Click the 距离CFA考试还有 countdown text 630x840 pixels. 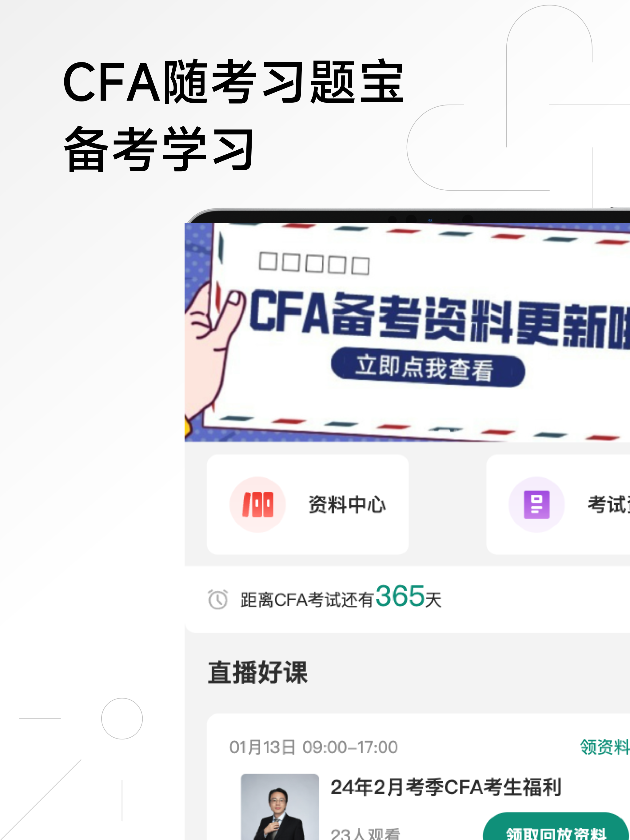click(307, 600)
